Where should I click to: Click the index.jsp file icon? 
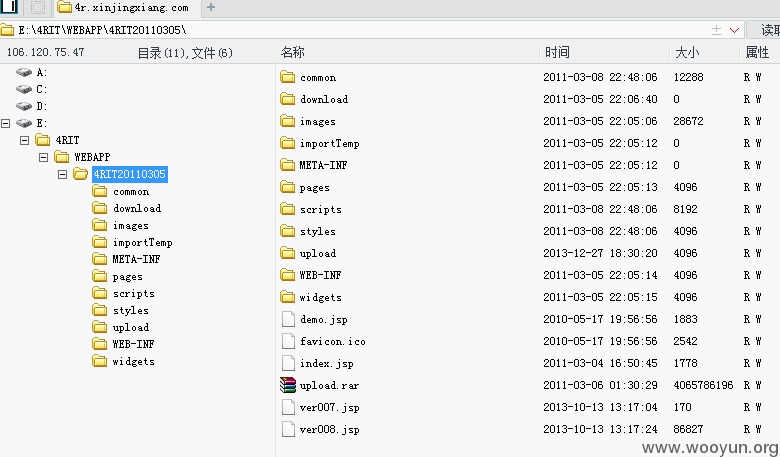click(288, 363)
